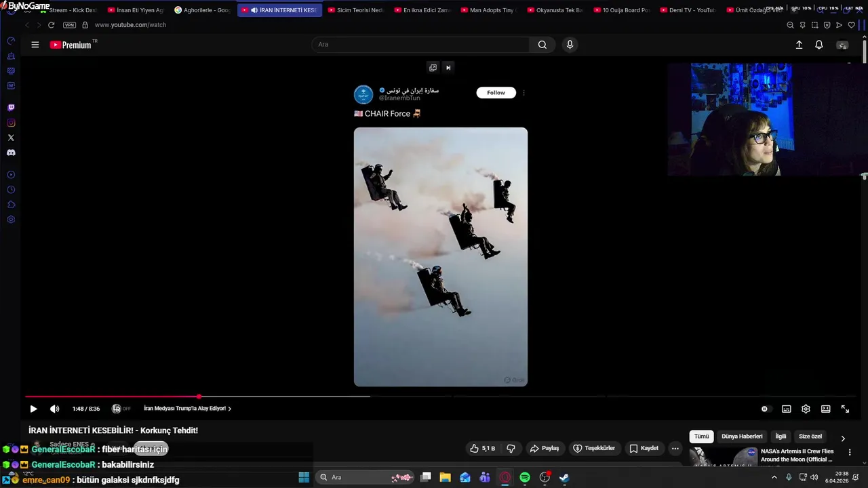Select the İlgili filter chip
This screenshot has width=868, height=488.
point(781,436)
